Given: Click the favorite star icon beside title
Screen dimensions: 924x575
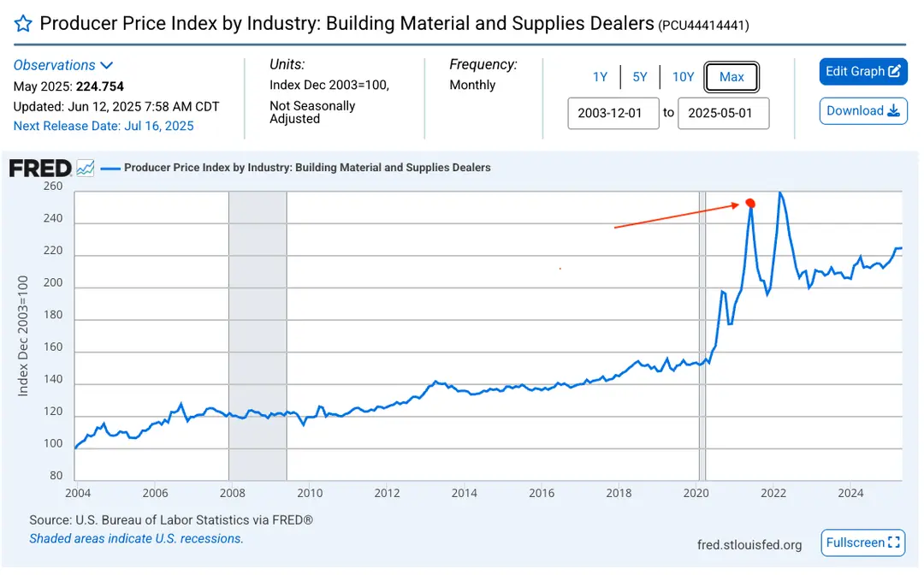Looking at the screenshot, I should [x=23, y=24].
